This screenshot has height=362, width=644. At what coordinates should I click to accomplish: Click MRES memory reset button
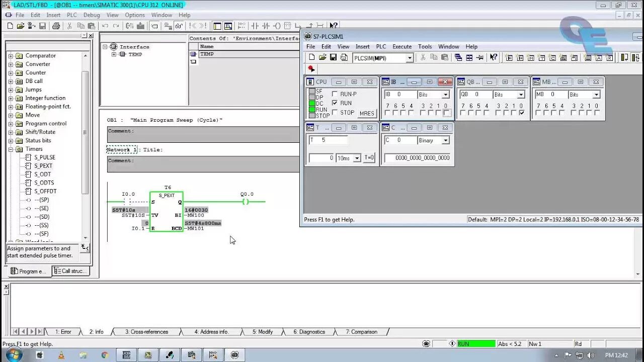[367, 113]
